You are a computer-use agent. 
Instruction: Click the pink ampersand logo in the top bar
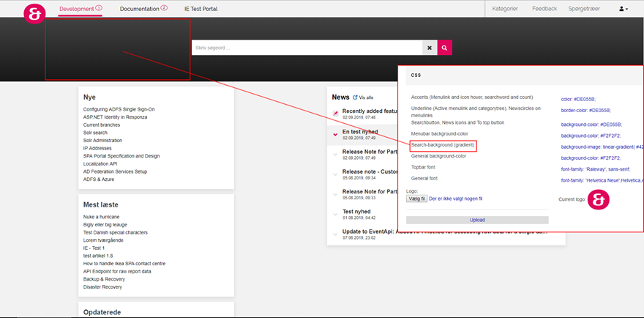[34, 14]
